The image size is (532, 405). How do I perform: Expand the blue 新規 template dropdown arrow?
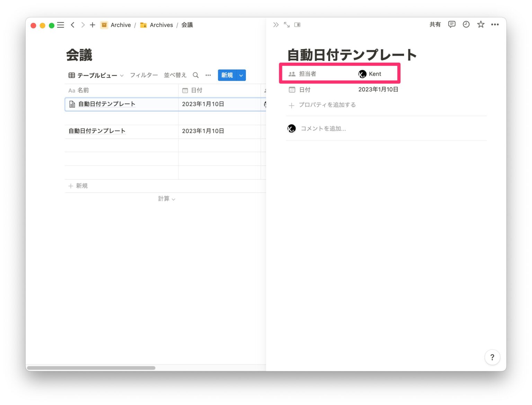(241, 75)
